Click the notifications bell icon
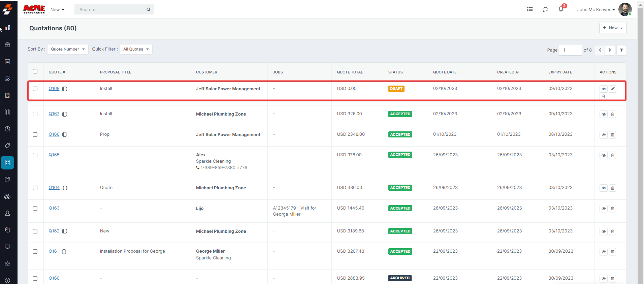This screenshot has height=284, width=644. point(561,9)
